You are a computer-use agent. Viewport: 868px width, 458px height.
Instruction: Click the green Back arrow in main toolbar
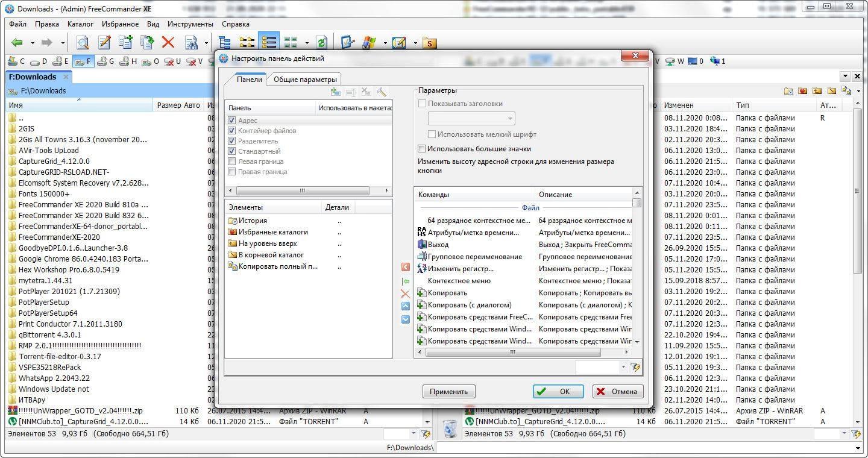[x=17, y=42]
